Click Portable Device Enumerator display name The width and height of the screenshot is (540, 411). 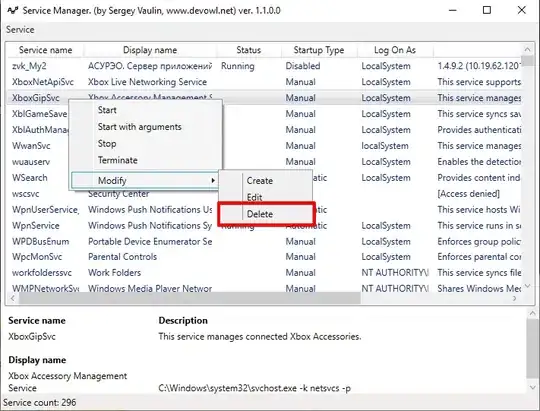point(150,242)
